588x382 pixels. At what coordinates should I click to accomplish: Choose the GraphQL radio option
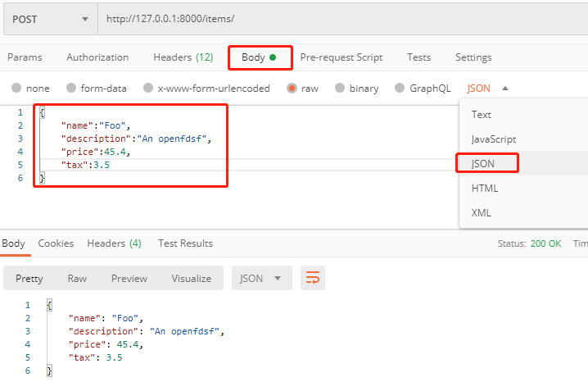[400, 89]
